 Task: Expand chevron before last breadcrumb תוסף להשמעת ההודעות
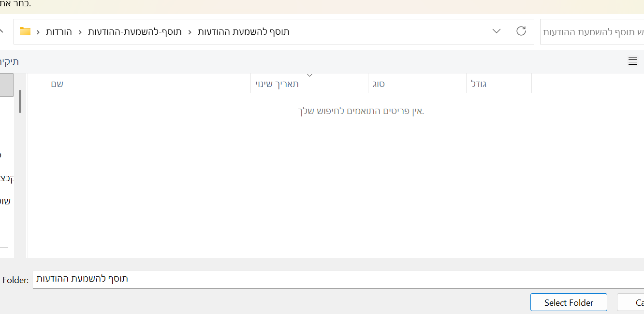click(x=190, y=32)
